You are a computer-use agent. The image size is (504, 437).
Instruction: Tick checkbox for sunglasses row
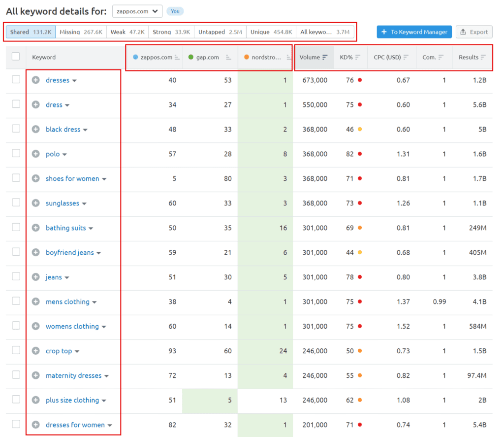16,202
